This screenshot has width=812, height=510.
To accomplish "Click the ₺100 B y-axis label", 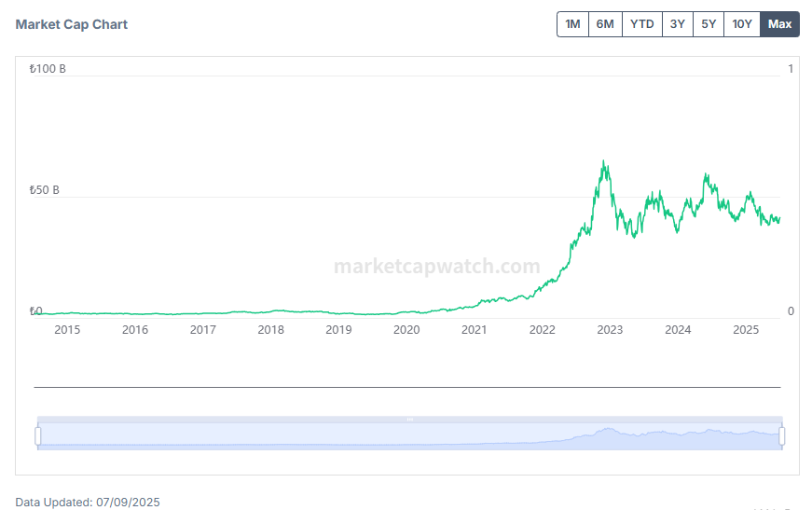I will (x=48, y=69).
